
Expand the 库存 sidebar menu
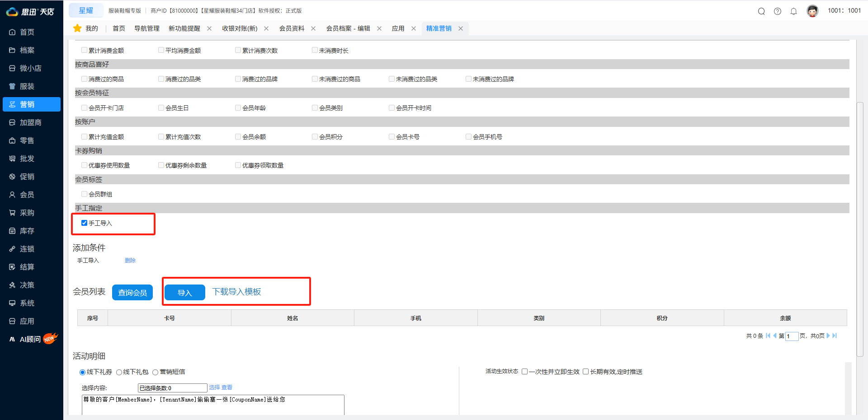pos(27,231)
